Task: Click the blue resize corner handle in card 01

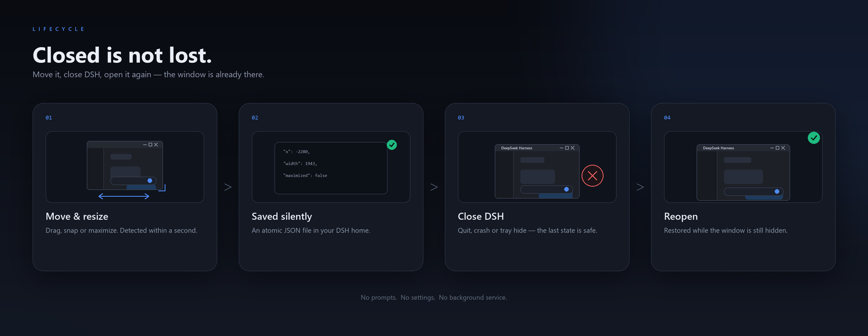Action: (x=162, y=188)
